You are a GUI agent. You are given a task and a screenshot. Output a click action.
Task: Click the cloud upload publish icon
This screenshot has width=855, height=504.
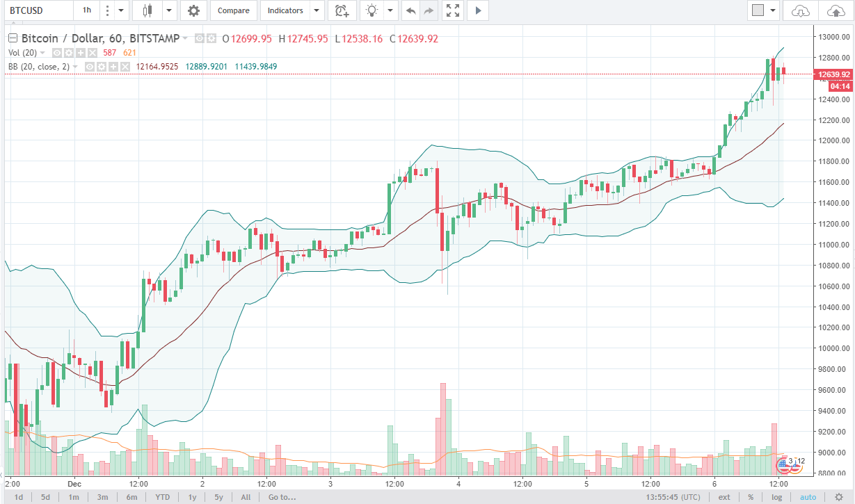[837, 10]
